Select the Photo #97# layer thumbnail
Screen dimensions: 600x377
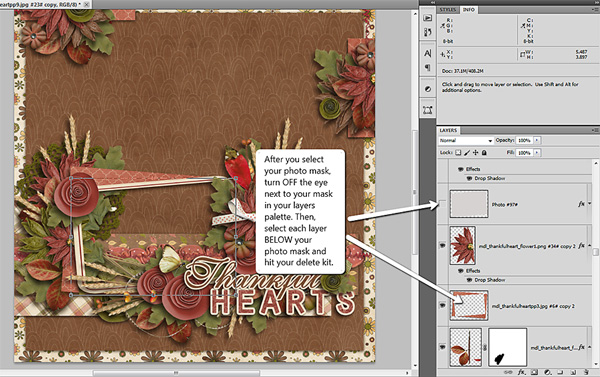click(469, 204)
